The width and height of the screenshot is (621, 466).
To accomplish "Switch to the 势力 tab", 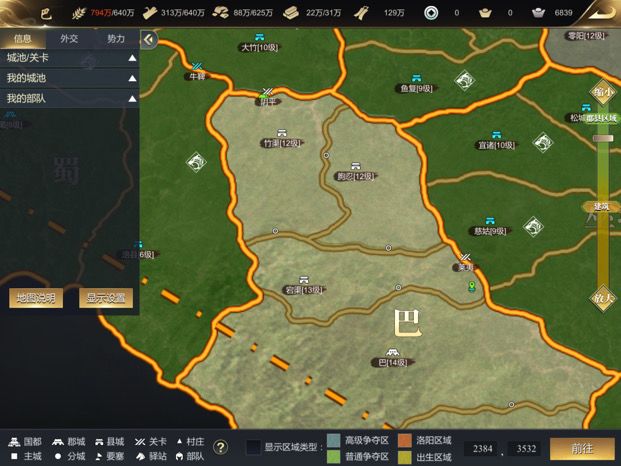I will [116, 38].
